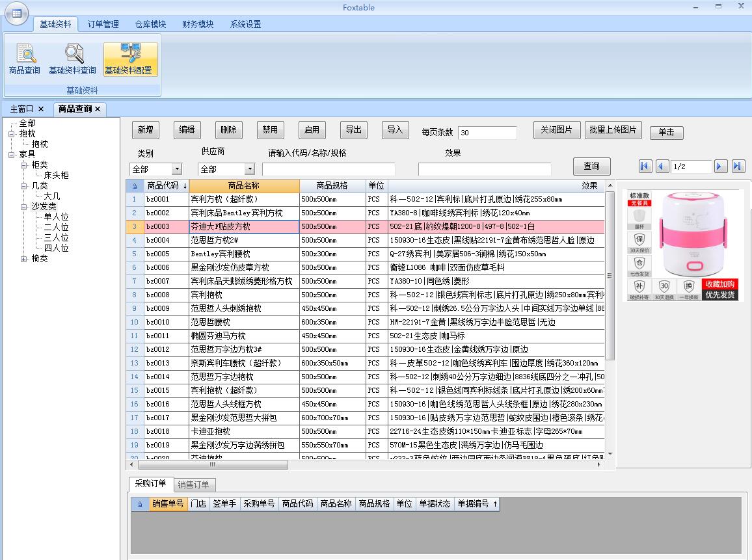Image resolution: width=752 pixels, height=560 pixels.
Task: Open the 供应商 dropdown
Action: (249, 169)
